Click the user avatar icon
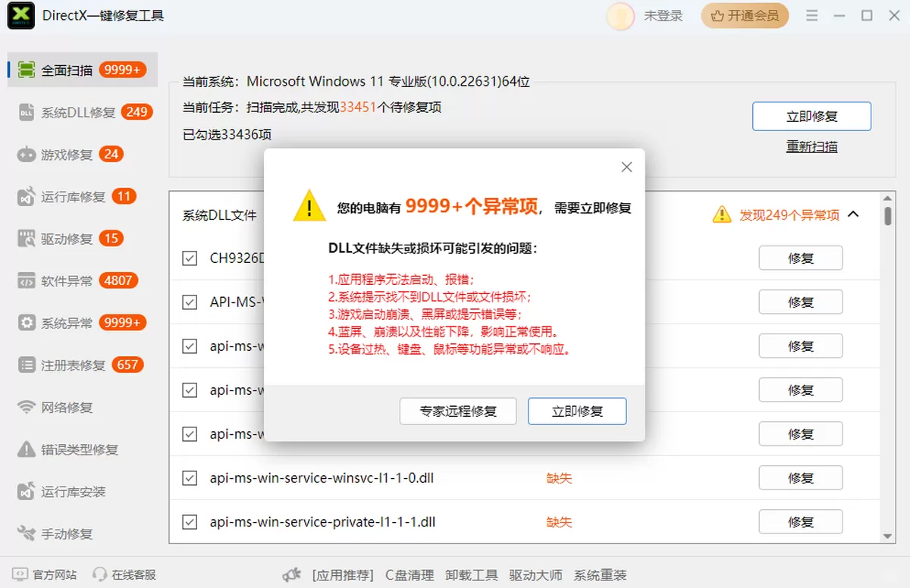Viewport: 910px width, 588px height. (620, 16)
